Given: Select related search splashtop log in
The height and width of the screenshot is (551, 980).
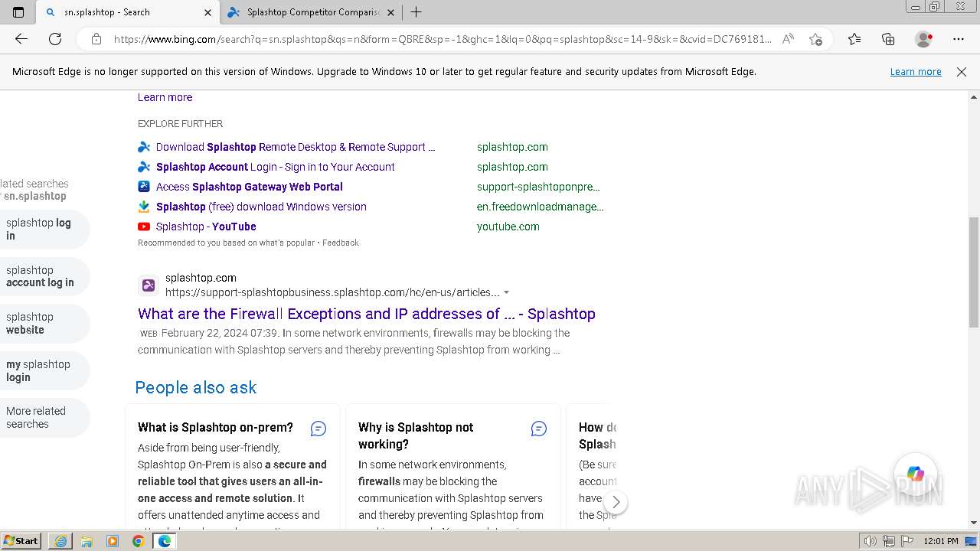Looking at the screenshot, I should tap(43, 229).
